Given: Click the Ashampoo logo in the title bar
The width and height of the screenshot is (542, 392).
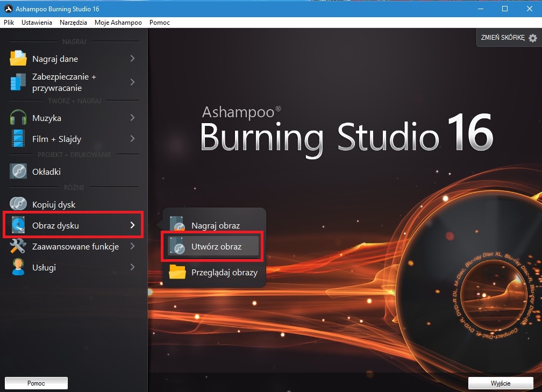Looking at the screenshot, I should [x=8, y=9].
